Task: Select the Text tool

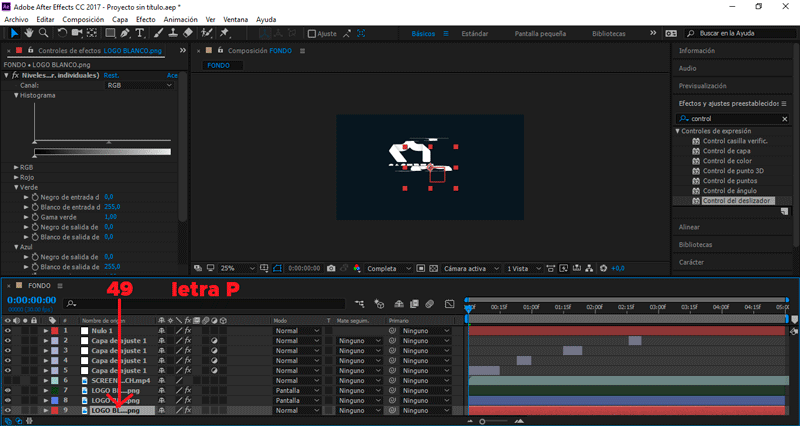Action: click(141, 33)
